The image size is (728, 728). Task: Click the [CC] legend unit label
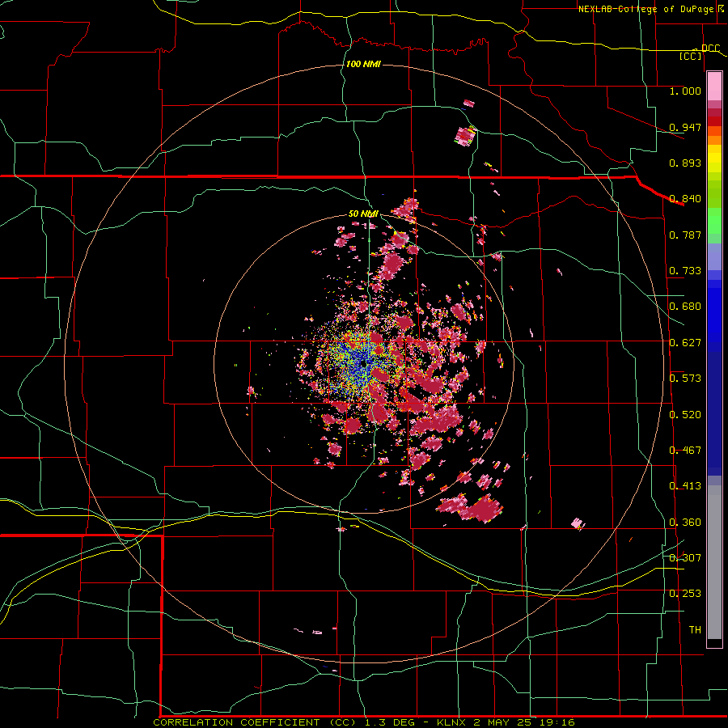coord(691,56)
